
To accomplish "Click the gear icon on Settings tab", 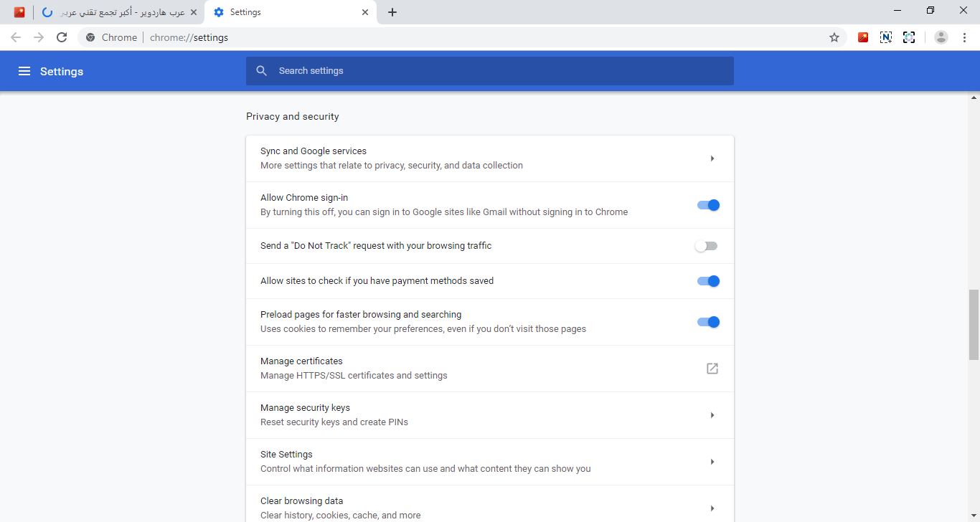I will pos(219,12).
